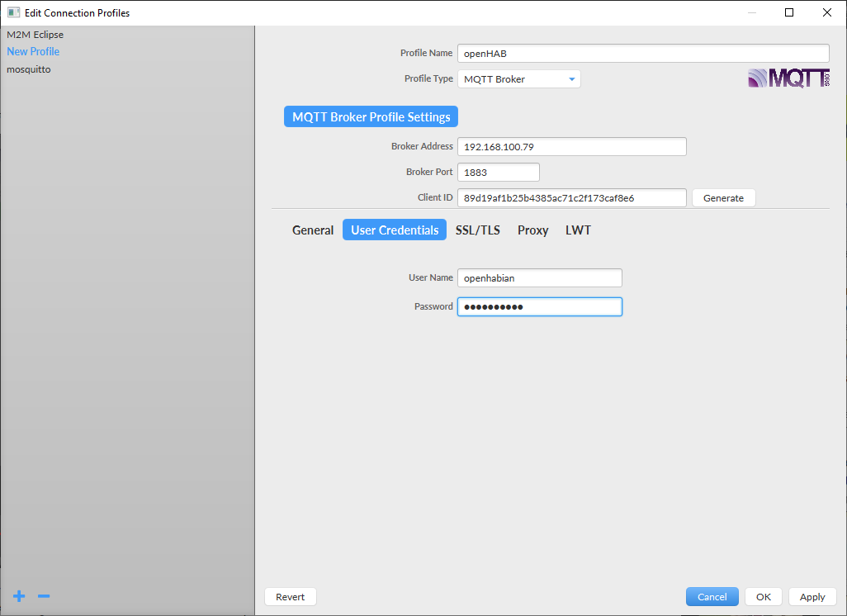Click the MQTT logo image
Viewport: 847px width, 616px height.
[788, 77]
